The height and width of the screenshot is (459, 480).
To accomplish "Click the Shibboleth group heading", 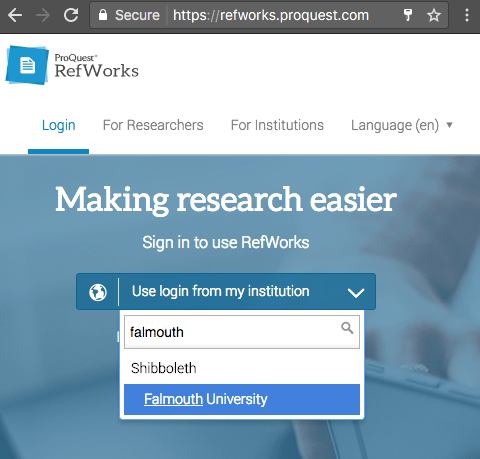I will pos(164,368).
